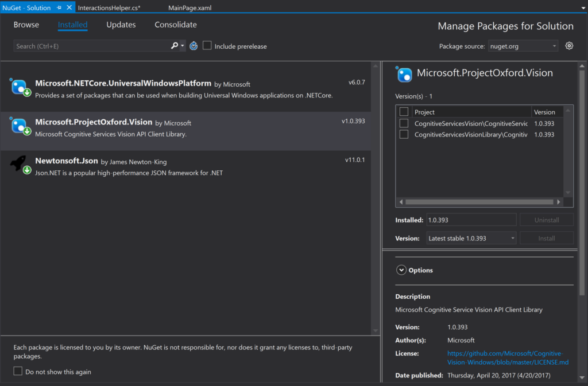Check the CognitiveServicesVision project checkbox
This screenshot has height=386, width=588.
[x=404, y=123]
